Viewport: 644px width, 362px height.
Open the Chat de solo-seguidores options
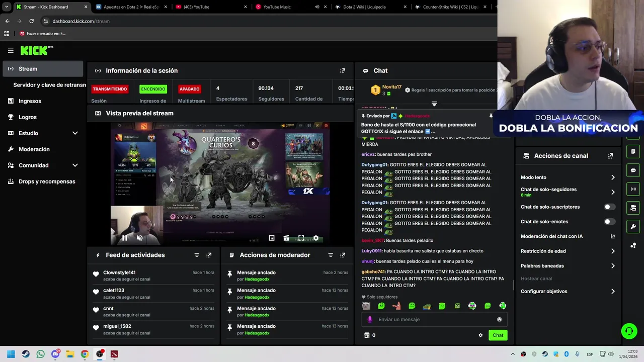[x=568, y=192]
